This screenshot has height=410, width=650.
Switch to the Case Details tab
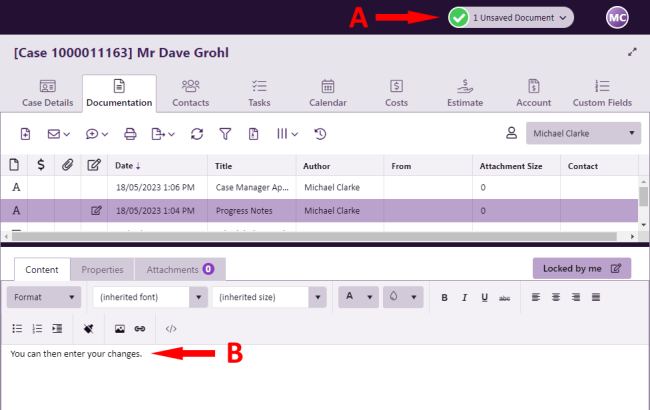[46, 92]
